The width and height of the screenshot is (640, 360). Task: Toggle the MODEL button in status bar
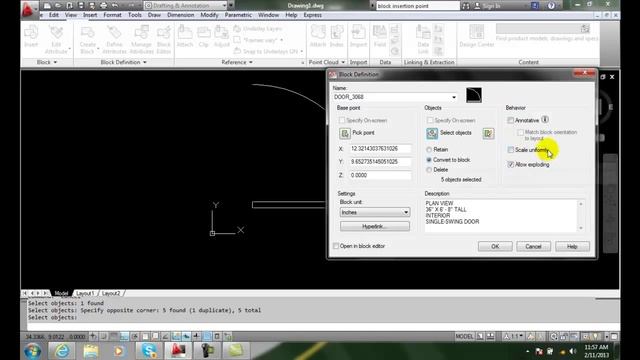464,337
